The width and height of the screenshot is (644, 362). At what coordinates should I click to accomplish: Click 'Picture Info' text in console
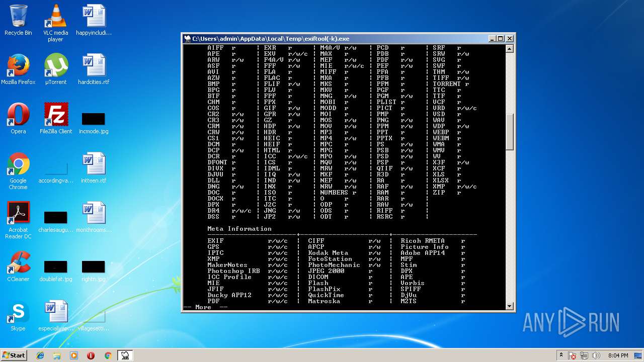(425, 247)
